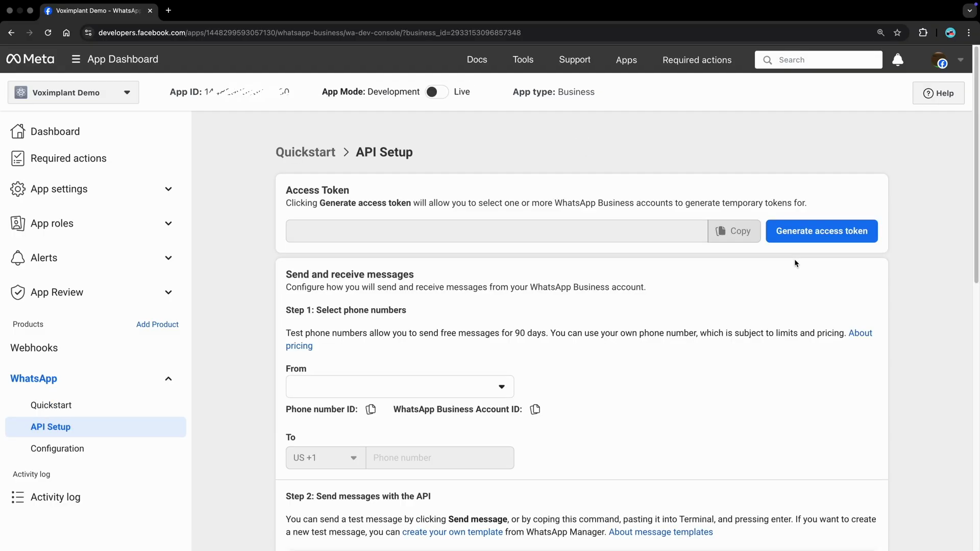Click the Meta logo

point(30,59)
